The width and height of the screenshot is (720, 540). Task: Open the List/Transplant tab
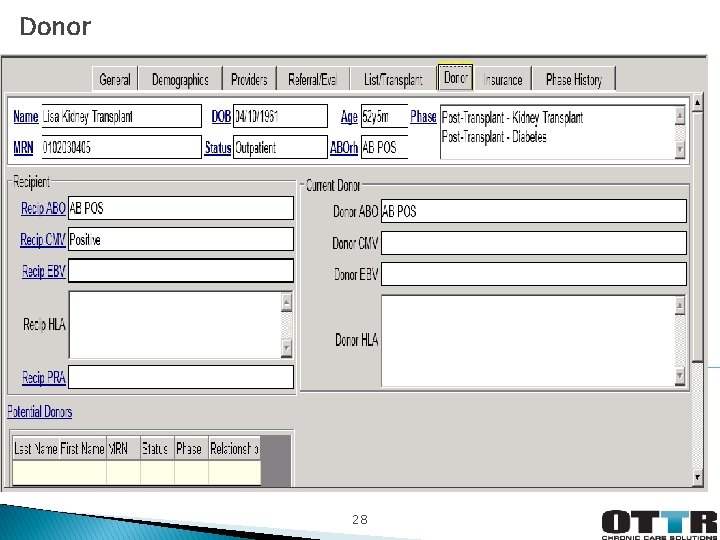pos(393,79)
